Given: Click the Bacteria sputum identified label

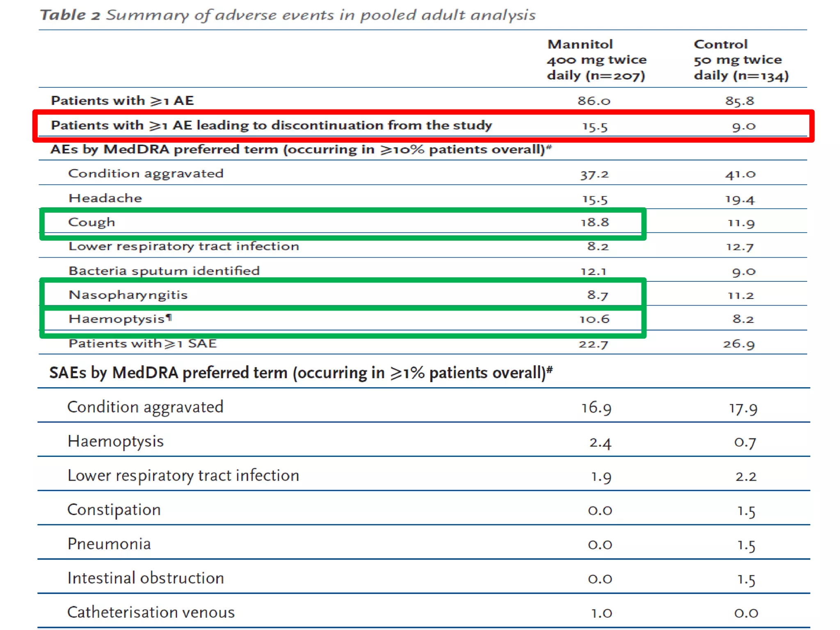Looking at the screenshot, I should pos(164,271).
